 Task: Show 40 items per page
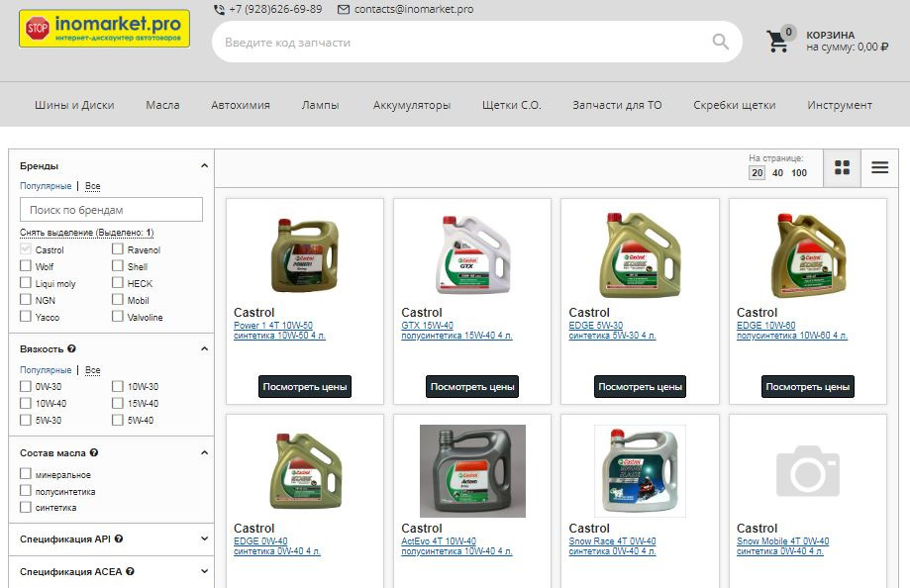[x=777, y=173]
